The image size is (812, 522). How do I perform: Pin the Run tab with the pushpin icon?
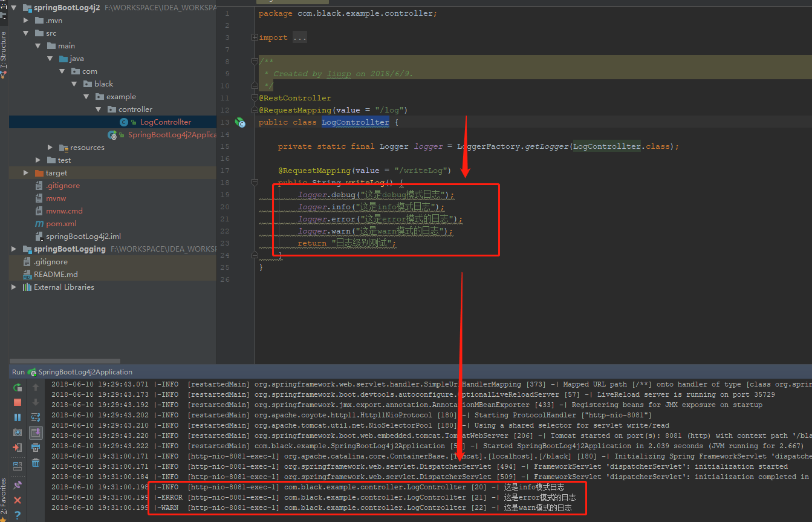pyautogui.click(x=18, y=485)
